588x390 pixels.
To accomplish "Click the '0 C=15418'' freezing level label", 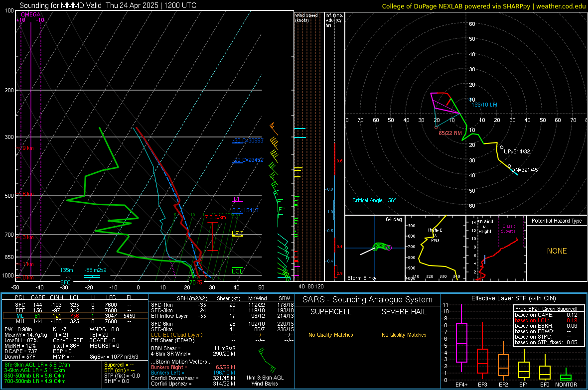I will [246, 210].
